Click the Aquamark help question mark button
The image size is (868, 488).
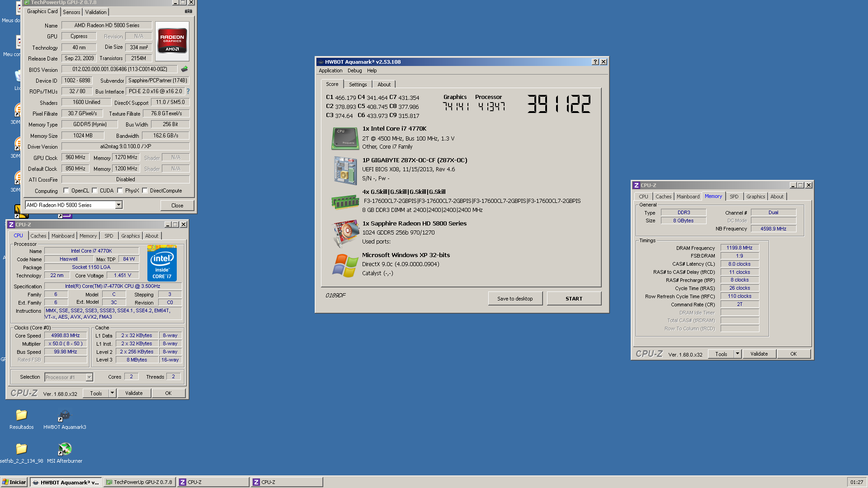[x=595, y=62]
